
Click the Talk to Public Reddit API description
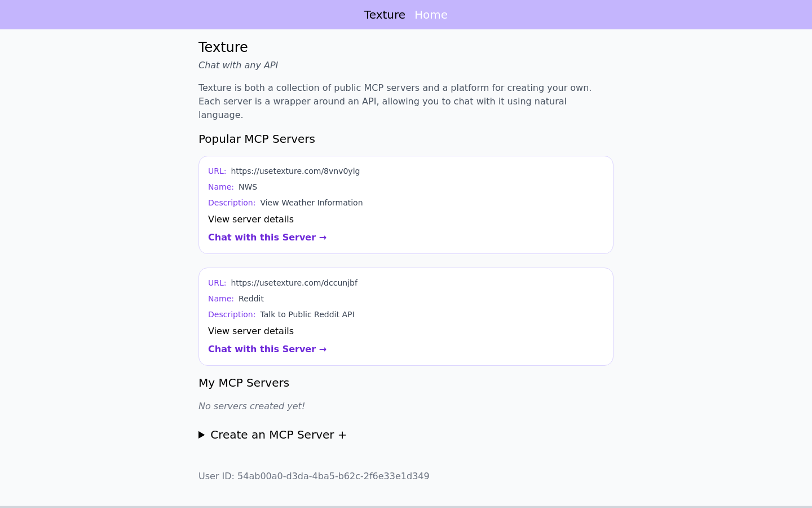pyautogui.click(x=307, y=314)
